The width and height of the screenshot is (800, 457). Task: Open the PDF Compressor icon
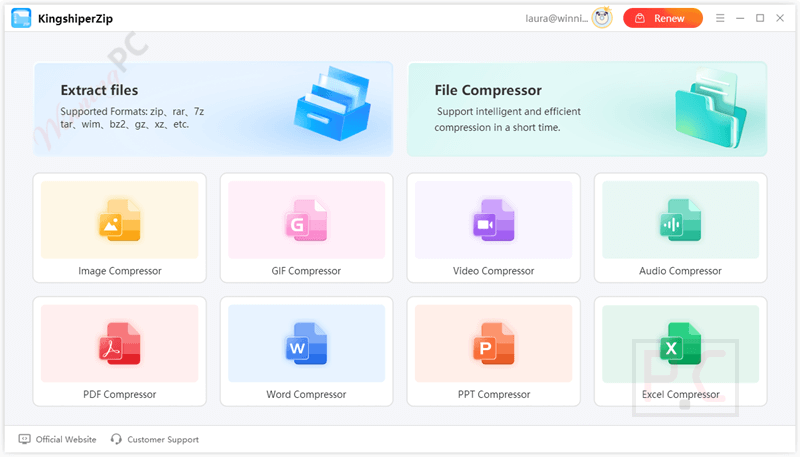pos(119,344)
